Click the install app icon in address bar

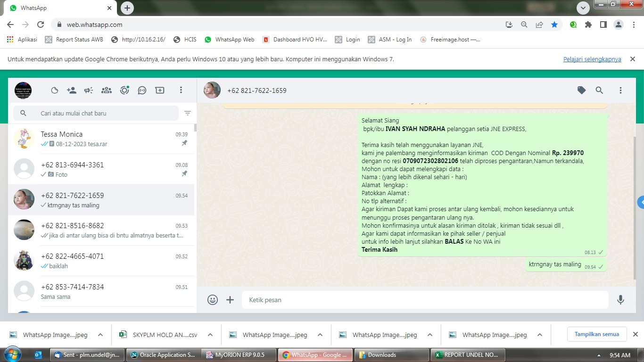(509, 25)
